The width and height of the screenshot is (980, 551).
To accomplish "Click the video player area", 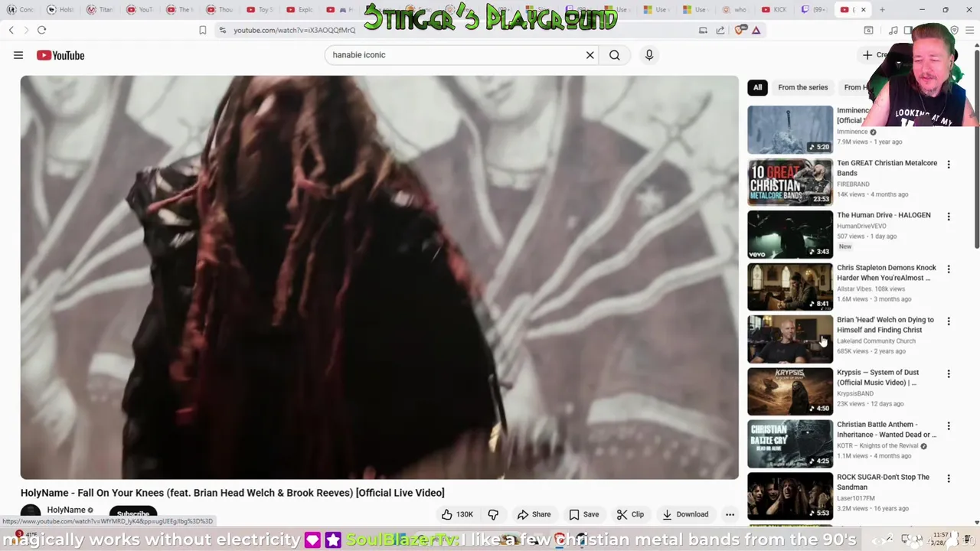I will [380, 277].
